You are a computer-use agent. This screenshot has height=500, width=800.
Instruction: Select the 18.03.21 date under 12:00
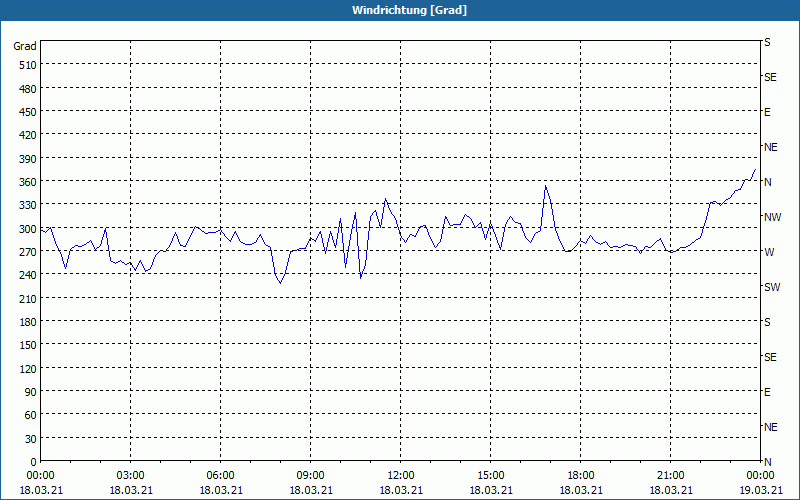[x=401, y=490]
